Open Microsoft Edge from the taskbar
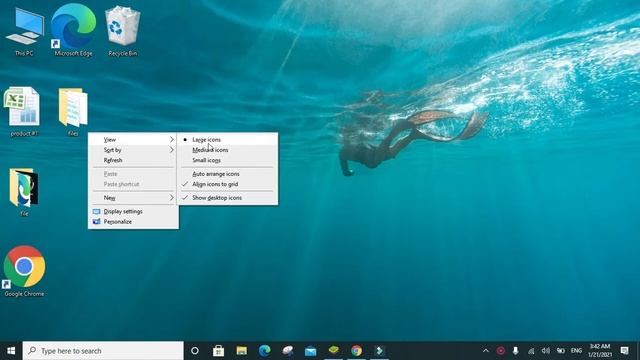 264,351
